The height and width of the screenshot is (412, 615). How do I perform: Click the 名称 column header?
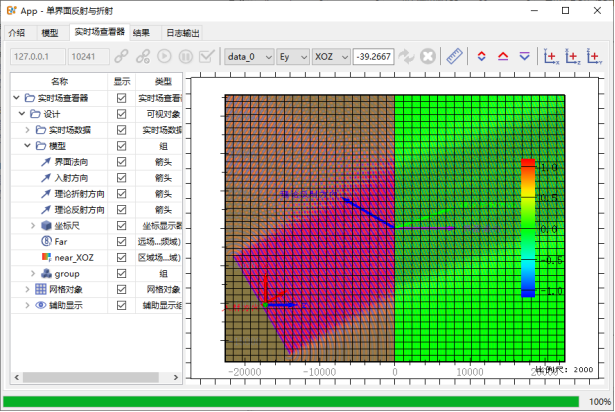click(x=59, y=81)
